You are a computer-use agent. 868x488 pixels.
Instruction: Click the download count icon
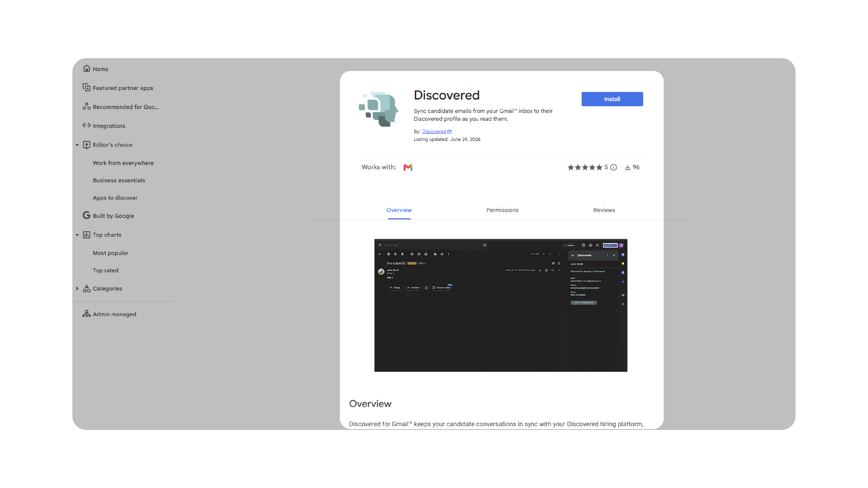pos(627,167)
